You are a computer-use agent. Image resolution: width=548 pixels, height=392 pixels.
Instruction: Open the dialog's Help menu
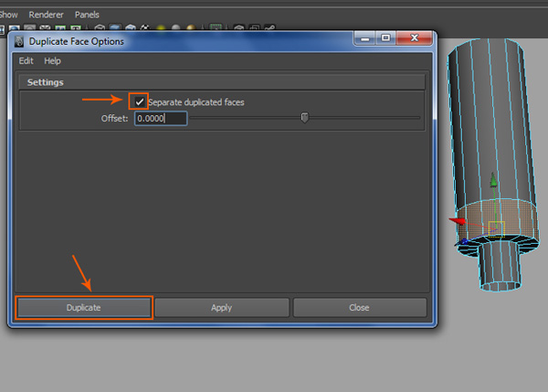pyautogui.click(x=52, y=60)
